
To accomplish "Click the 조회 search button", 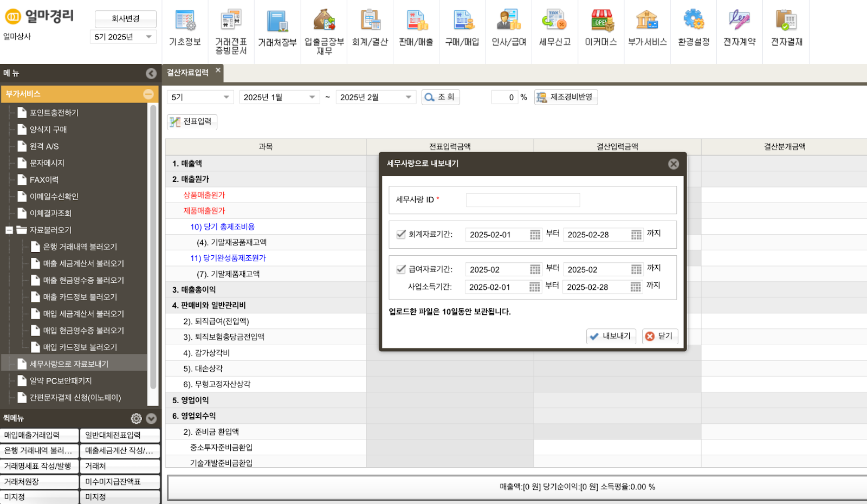I will 441,97.
